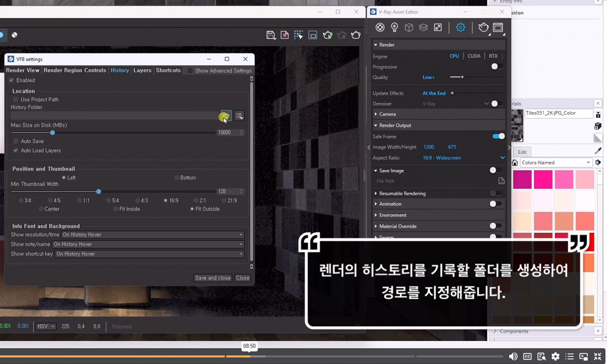
Task: Open Textures tab in V-Ray Asset Editor
Action: click(438, 27)
